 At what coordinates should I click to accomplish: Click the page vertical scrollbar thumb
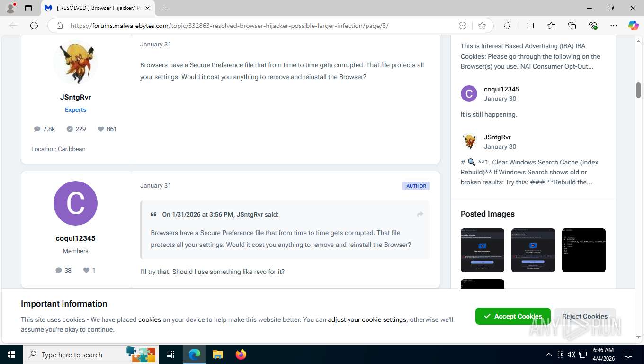coord(638,90)
